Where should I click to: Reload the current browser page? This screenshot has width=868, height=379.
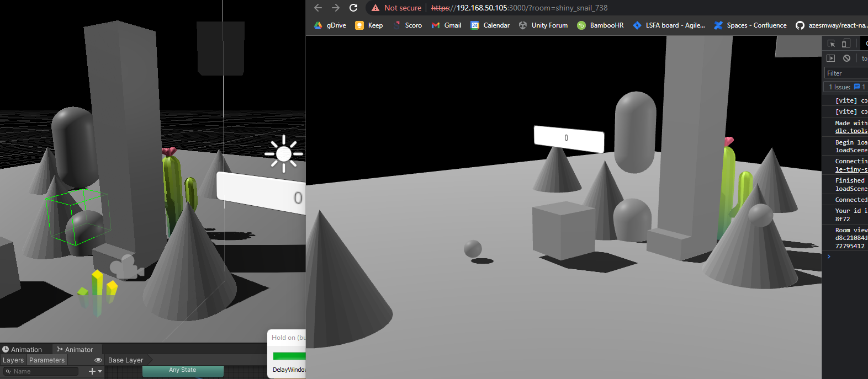(x=353, y=8)
